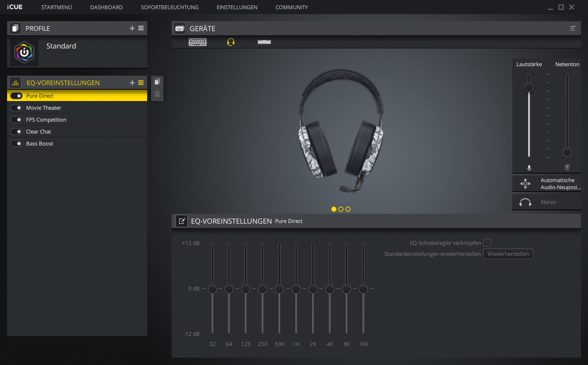Delete the preset using trash icon

coord(157,94)
